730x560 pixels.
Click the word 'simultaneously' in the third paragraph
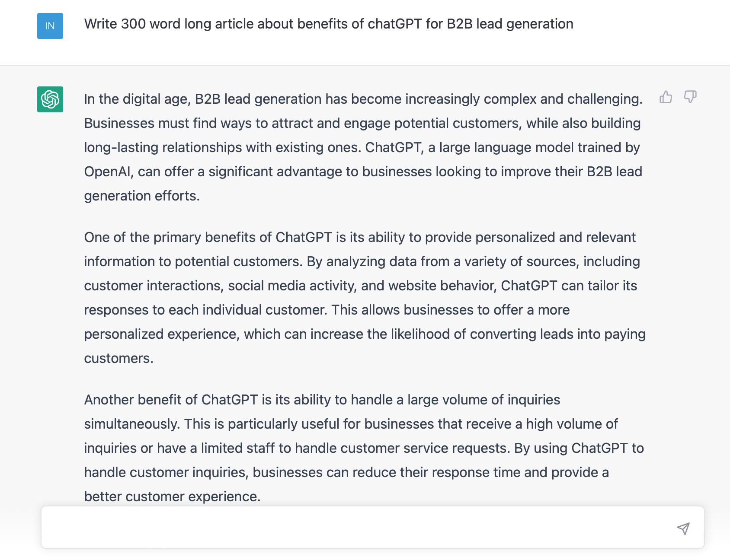coord(131,424)
